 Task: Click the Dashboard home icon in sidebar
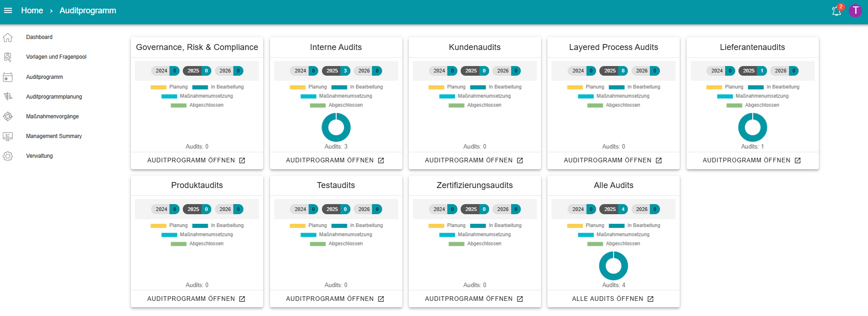(x=8, y=37)
